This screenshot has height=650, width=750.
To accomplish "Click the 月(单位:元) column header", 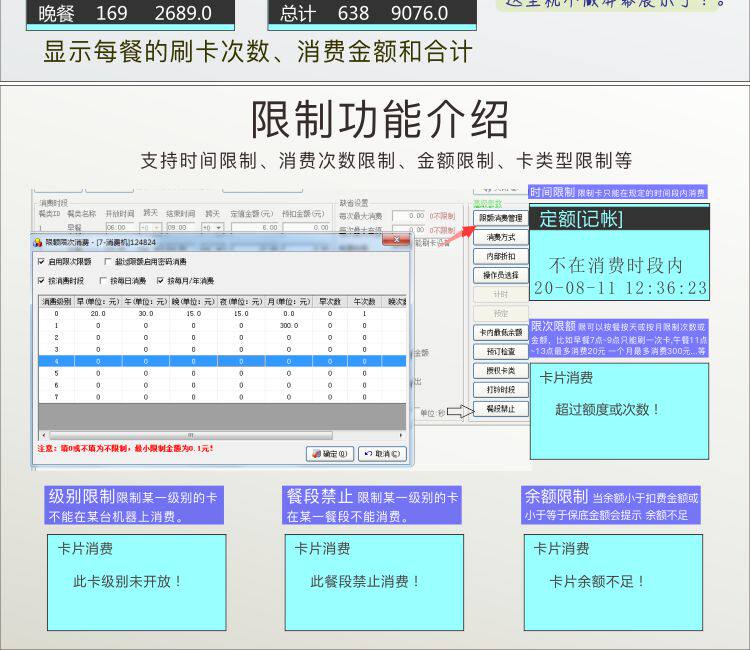I will click(288, 301).
